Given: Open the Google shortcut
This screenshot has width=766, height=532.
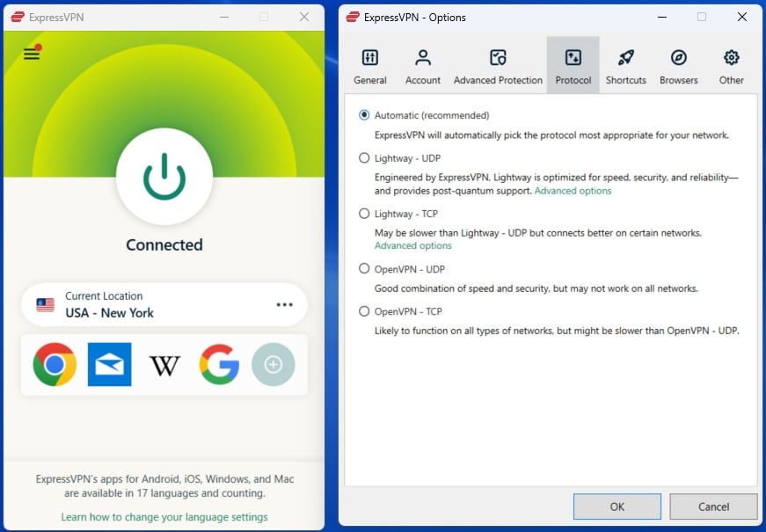Looking at the screenshot, I should click(219, 364).
